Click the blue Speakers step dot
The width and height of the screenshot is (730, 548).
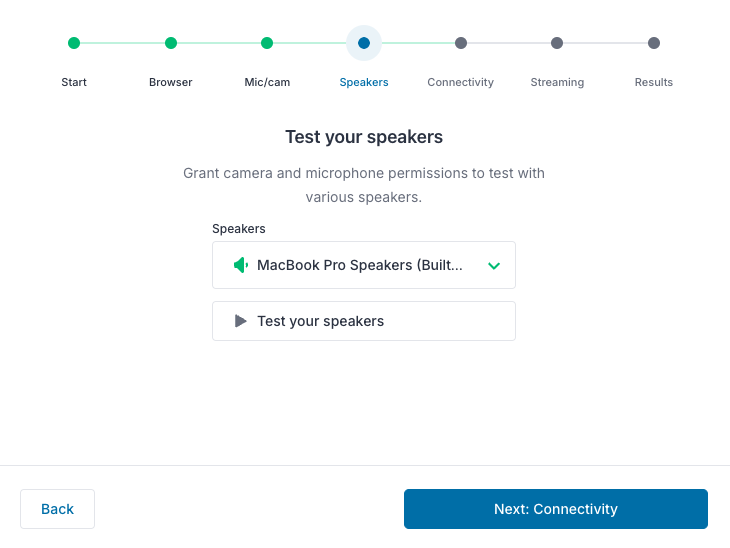364,43
